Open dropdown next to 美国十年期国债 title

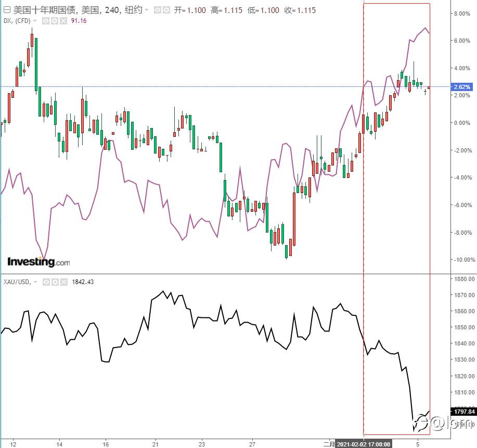click(x=147, y=10)
